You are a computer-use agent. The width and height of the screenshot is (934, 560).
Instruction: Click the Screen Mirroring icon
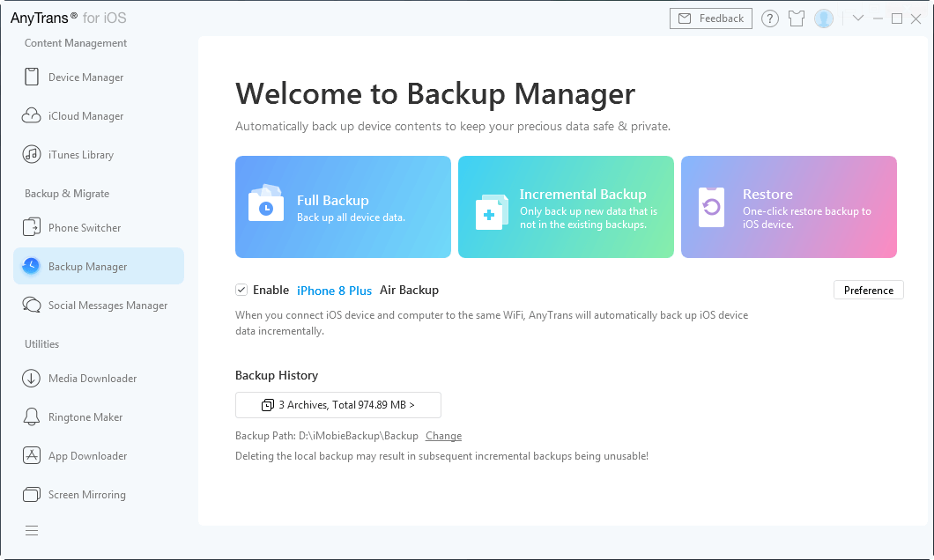(32, 494)
